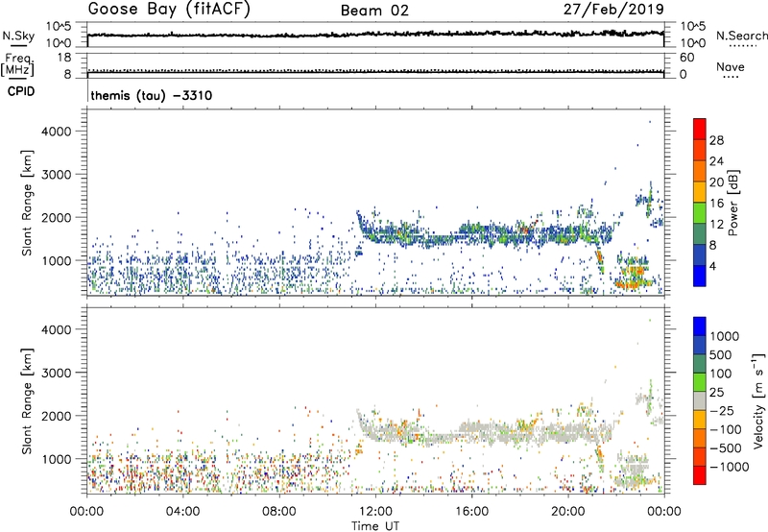Click the 'Nave' legend label

[x=731, y=67]
